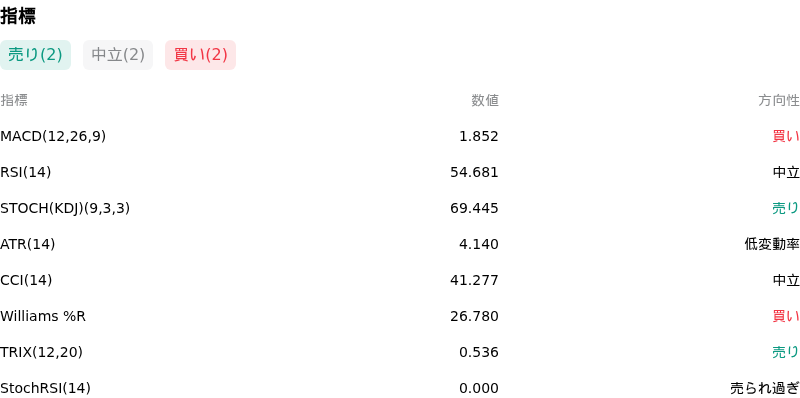Click the 指標 column header
Viewport: 800px width, 398px height.
[x=14, y=101]
